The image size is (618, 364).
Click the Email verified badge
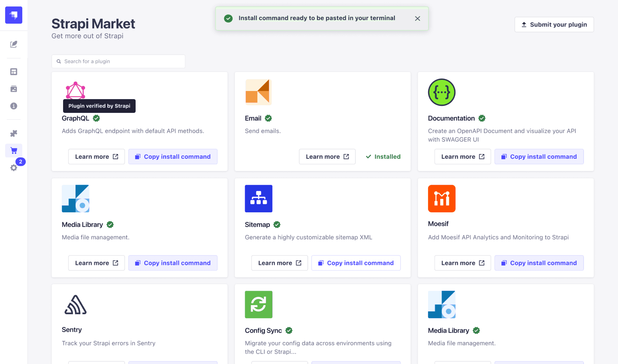pos(269,118)
